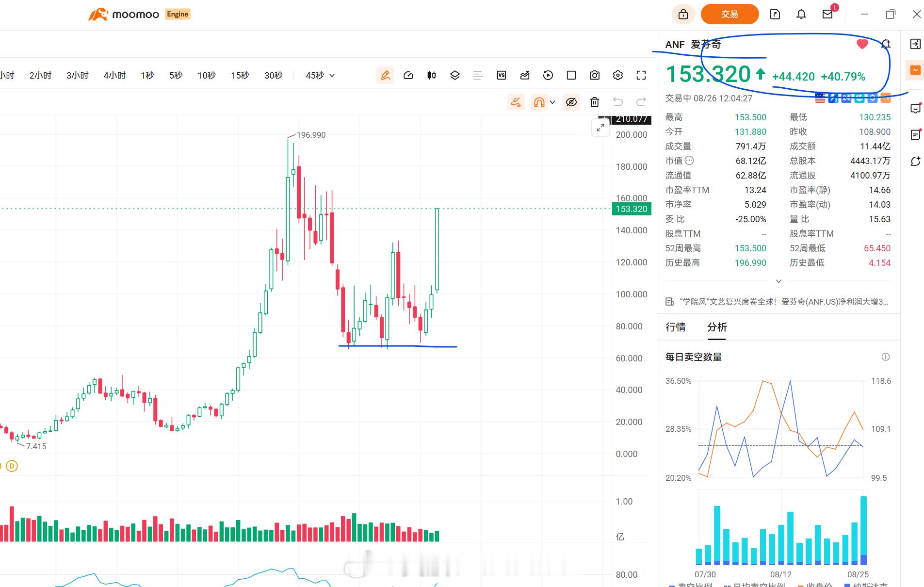Select the 10秒 timeframe
Viewport: 924px width, 587px height.
[x=207, y=75]
